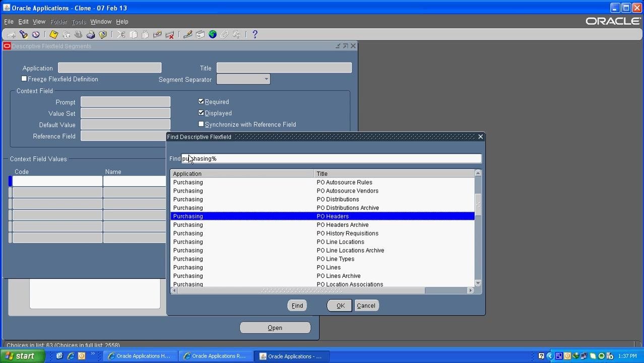Viewport: 644px width, 363px height.
Task: Click the Copy toolbar icon
Action: coord(133,35)
